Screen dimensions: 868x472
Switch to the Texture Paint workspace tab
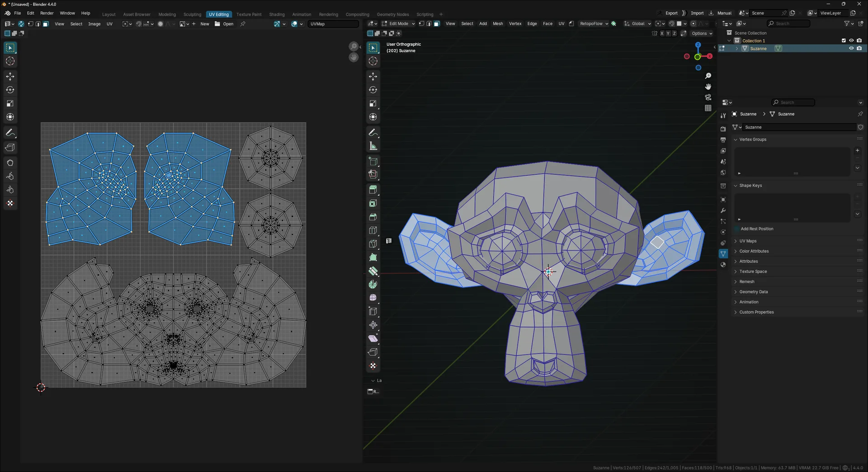pyautogui.click(x=249, y=14)
